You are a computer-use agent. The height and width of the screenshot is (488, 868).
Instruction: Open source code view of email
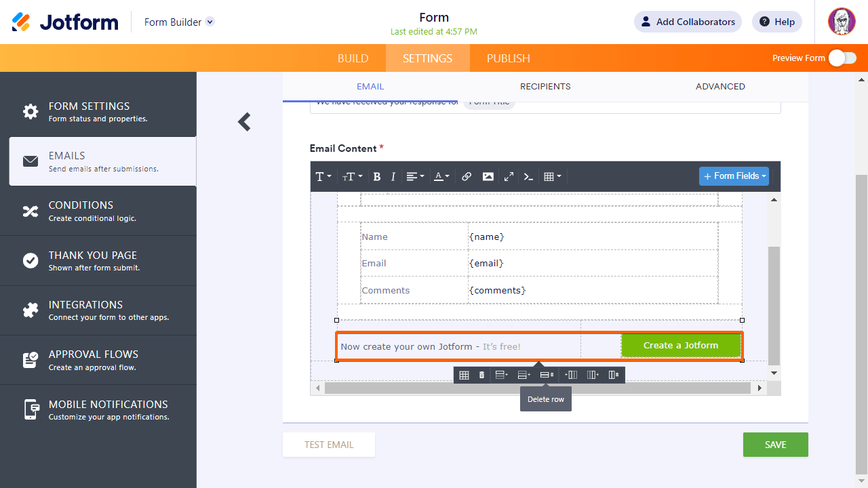tap(529, 177)
